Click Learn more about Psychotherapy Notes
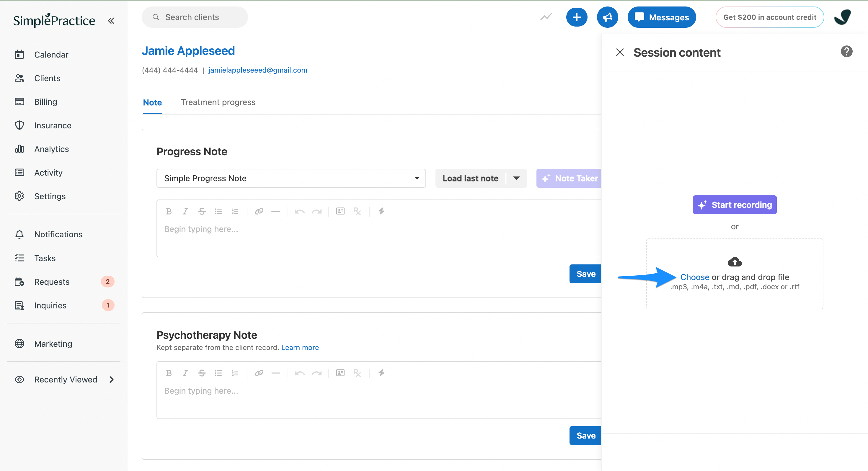 pyautogui.click(x=300, y=347)
